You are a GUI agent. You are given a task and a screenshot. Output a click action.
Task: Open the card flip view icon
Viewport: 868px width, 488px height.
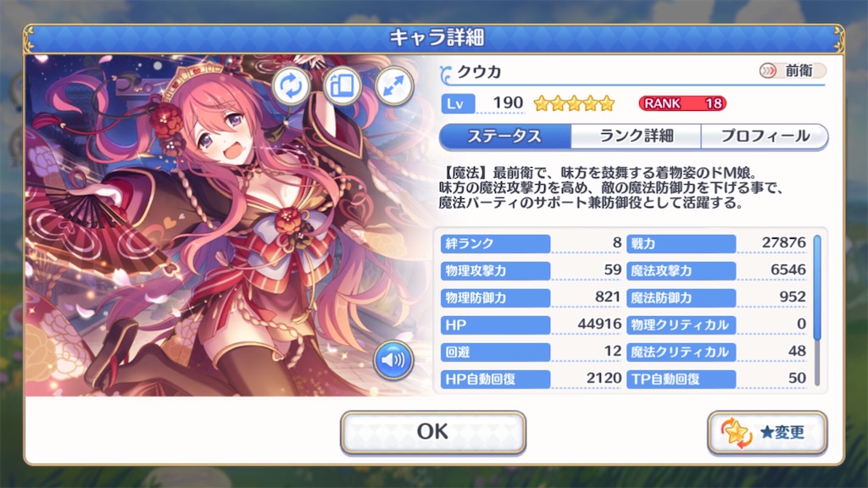click(x=342, y=86)
